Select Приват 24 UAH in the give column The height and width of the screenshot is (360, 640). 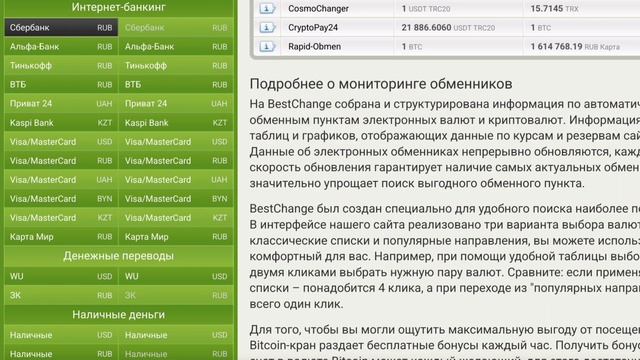point(61,104)
